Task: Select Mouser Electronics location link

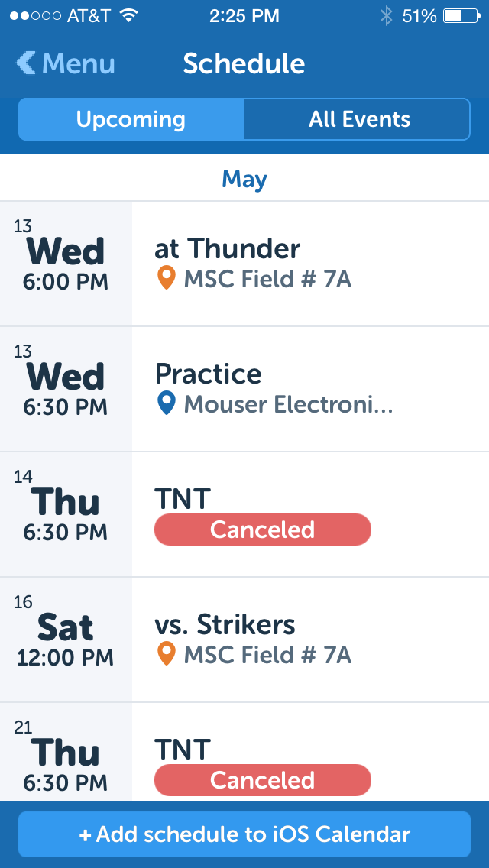Action: 288,404
